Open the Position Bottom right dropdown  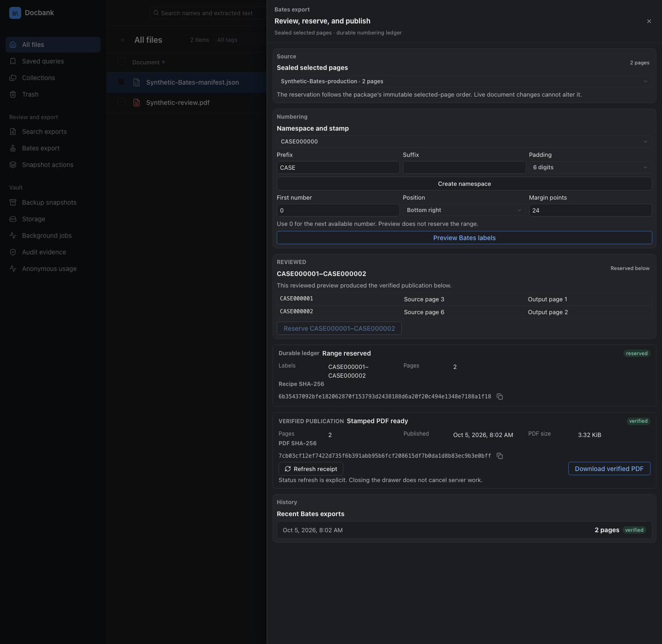point(464,210)
